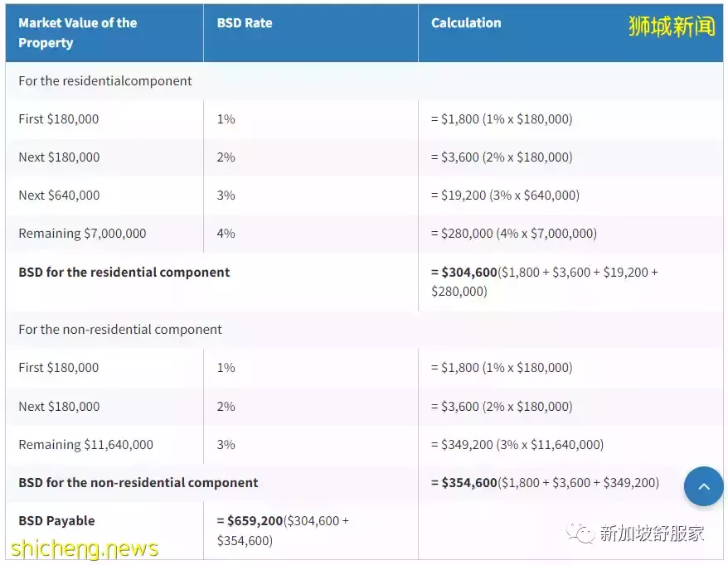Select the 'For the non-residential component' section row

(120, 330)
